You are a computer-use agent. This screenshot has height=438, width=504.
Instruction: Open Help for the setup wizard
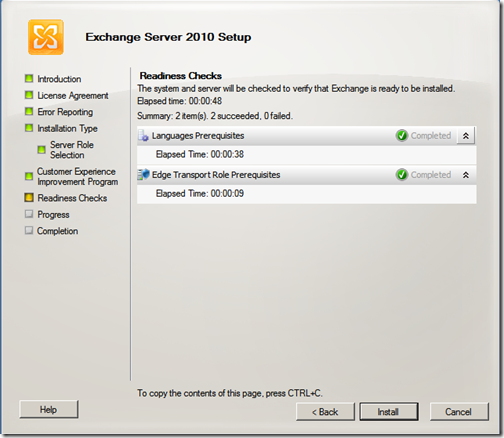point(49,409)
